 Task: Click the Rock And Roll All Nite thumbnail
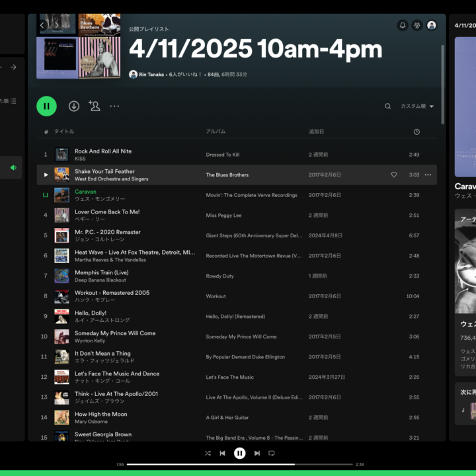tap(61, 155)
